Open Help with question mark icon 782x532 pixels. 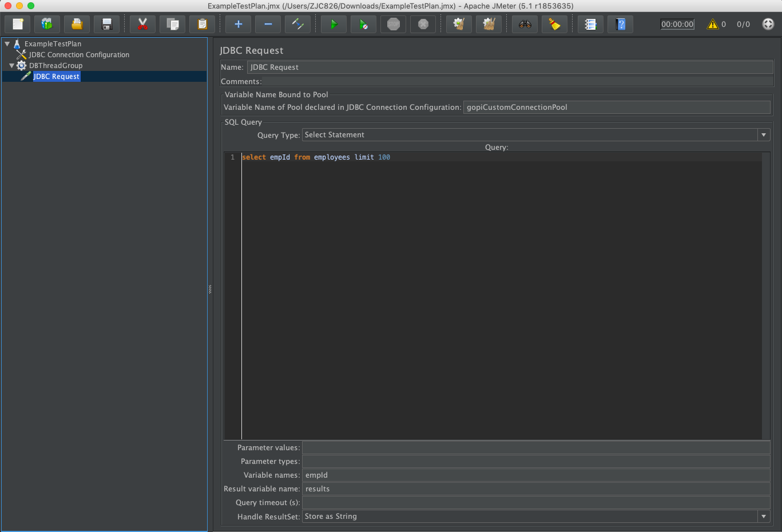(620, 24)
